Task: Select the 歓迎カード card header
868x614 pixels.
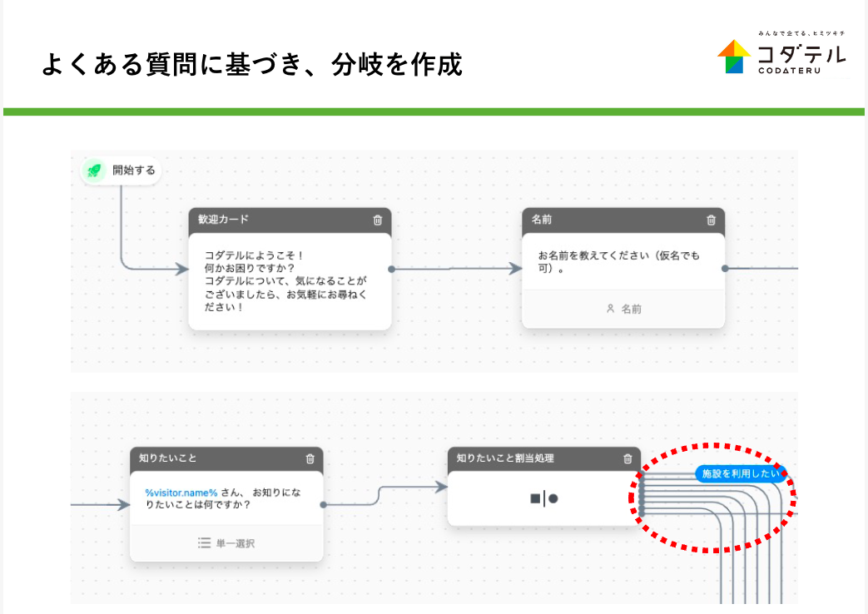Action: pyautogui.click(x=290, y=220)
